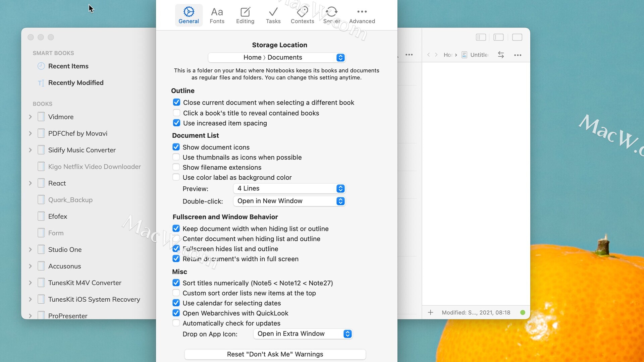Click the Studio One book icon
The image size is (644, 362).
pyautogui.click(x=41, y=249)
